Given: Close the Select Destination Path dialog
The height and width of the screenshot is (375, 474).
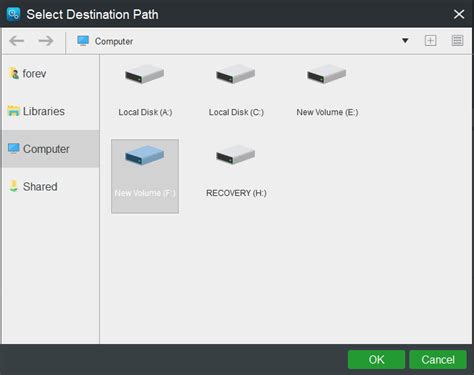Looking at the screenshot, I should tap(459, 14).
